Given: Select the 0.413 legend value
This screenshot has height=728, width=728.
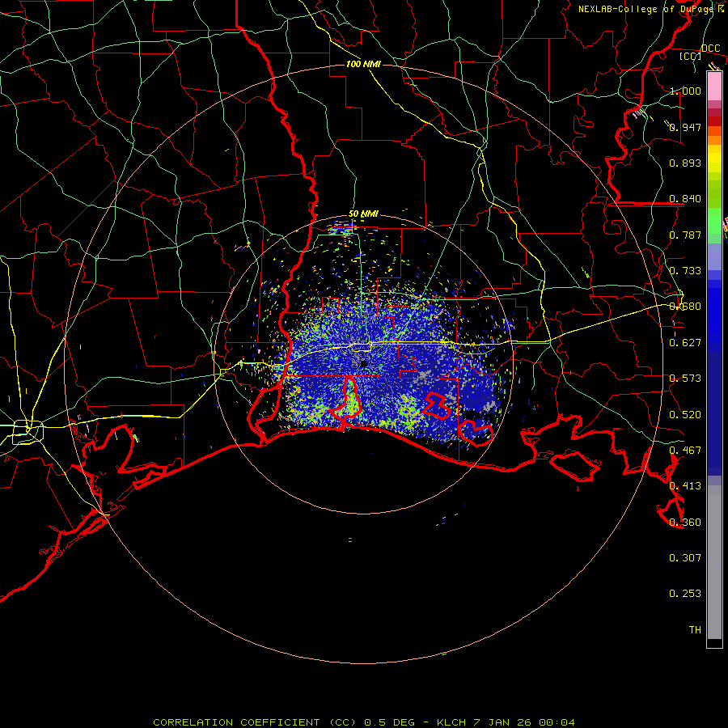Looking at the screenshot, I should pyautogui.click(x=685, y=486).
